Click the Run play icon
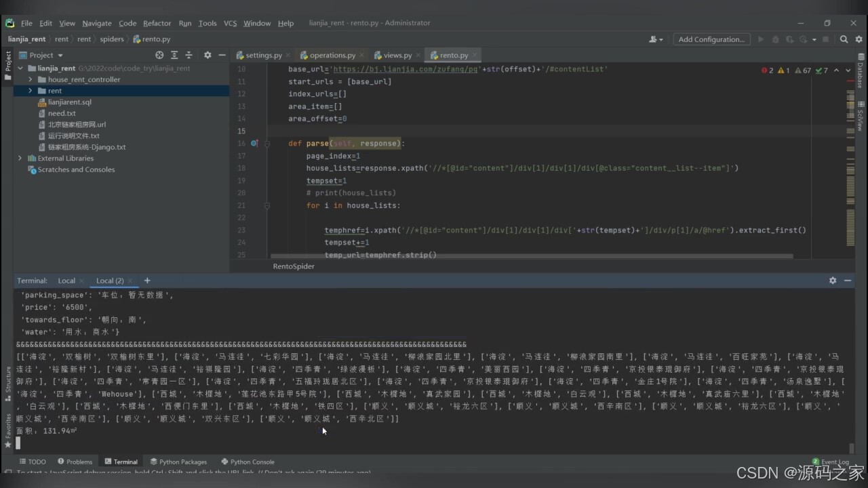The height and width of the screenshot is (488, 868). click(x=761, y=39)
